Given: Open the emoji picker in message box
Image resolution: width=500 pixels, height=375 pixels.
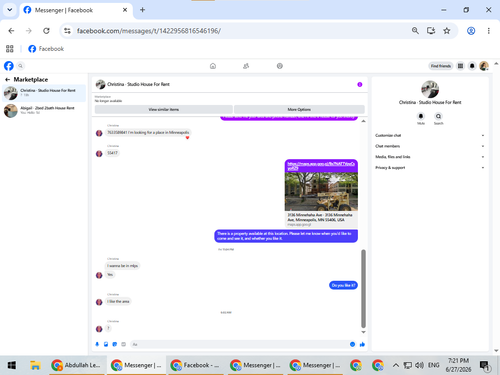Looking at the screenshot, I should (x=352, y=344).
